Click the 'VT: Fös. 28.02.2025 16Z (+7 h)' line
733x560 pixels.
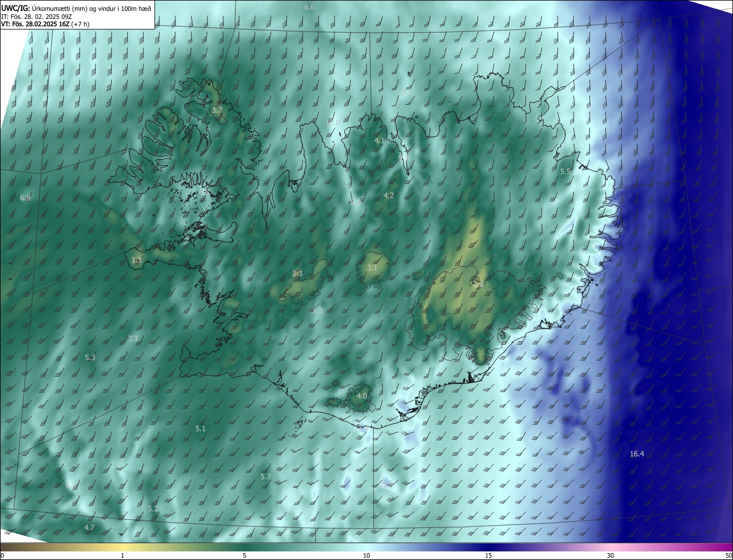click(x=45, y=24)
